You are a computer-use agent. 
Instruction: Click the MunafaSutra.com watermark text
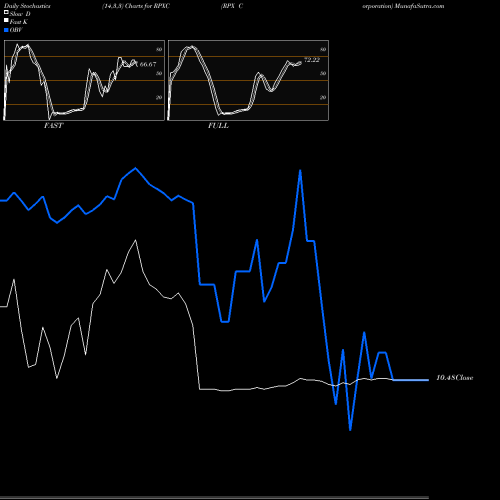[419, 6]
